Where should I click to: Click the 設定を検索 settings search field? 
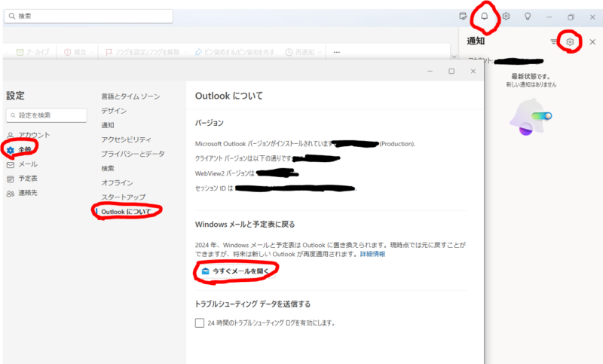point(47,115)
